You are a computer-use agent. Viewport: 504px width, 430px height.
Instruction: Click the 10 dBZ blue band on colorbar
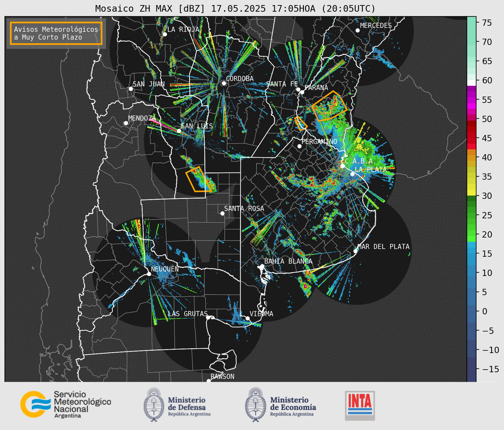click(471, 273)
